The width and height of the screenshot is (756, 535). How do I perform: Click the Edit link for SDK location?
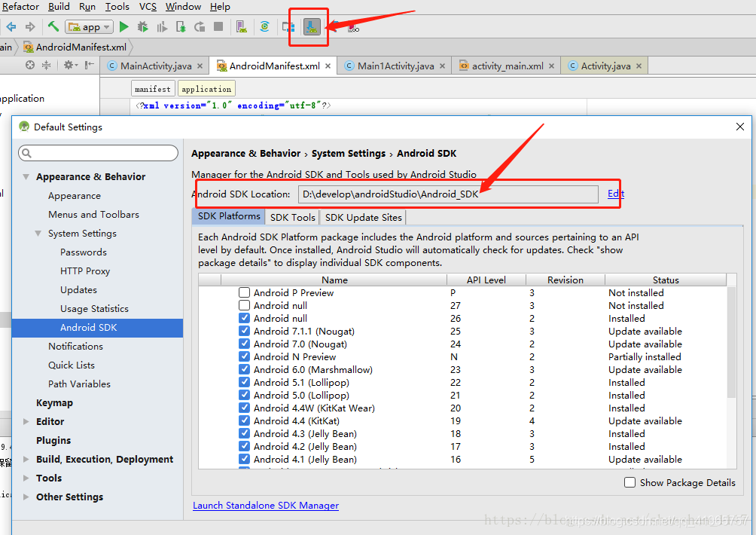point(616,194)
